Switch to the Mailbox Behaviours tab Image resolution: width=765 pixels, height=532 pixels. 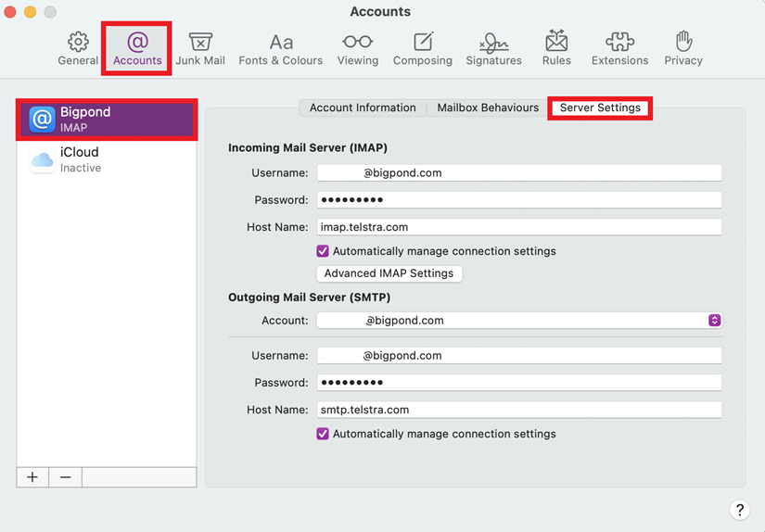click(488, 108)
